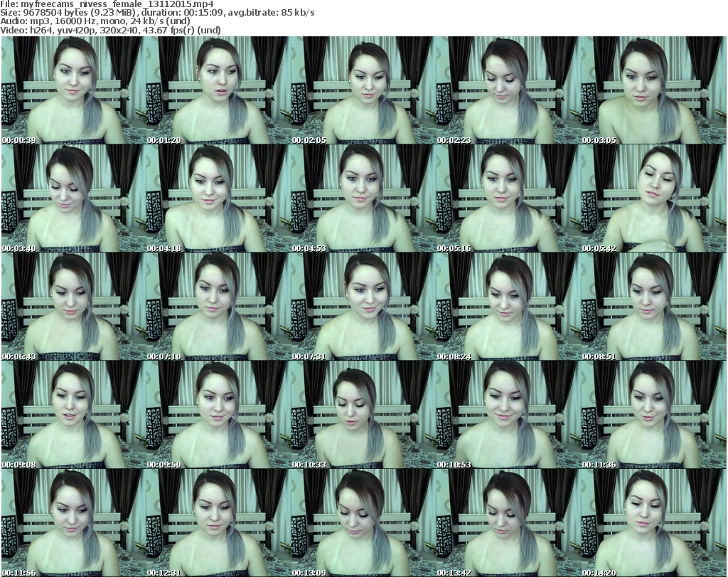728x577 pixels.
Task: Click the 'File: myfreecams_nivess_female_13112015.mp4' header line
Action: [107, 4]
